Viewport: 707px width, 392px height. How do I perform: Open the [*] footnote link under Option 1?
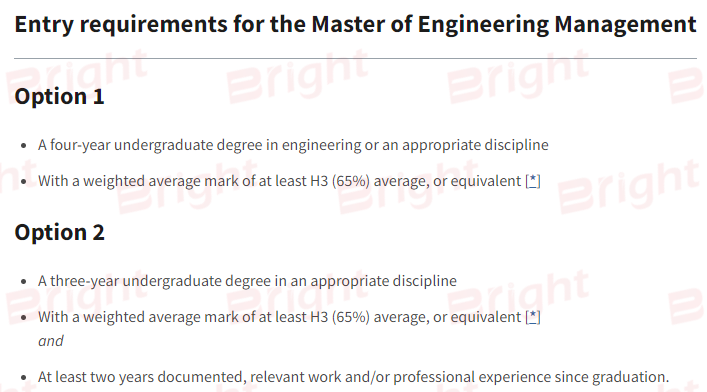click(x=533, y=181)
